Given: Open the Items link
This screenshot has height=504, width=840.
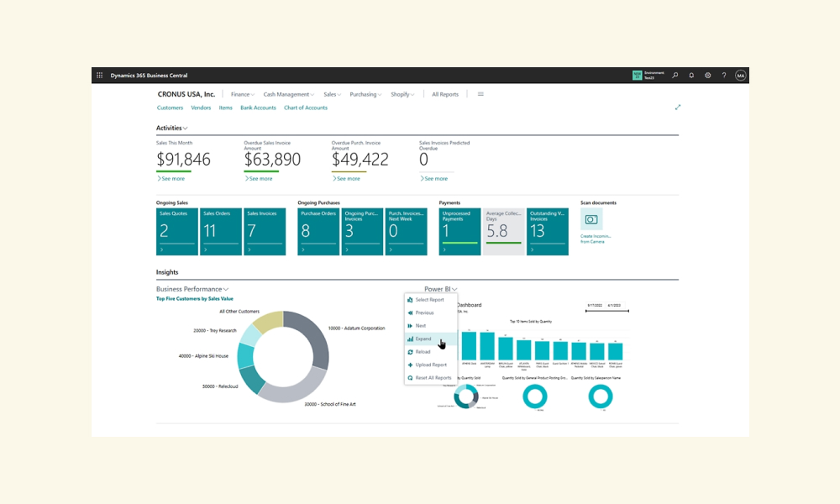Looking at the screenshot, I should coord(225,108).
